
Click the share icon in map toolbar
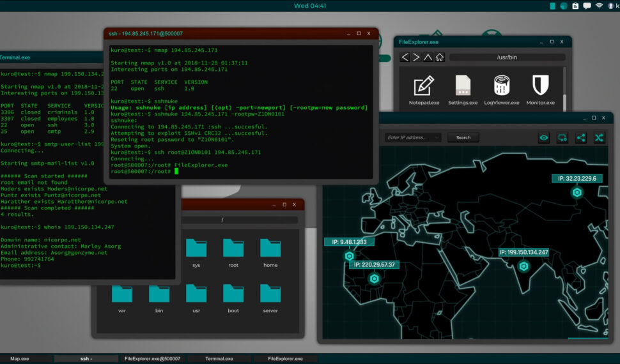(580, 137)
